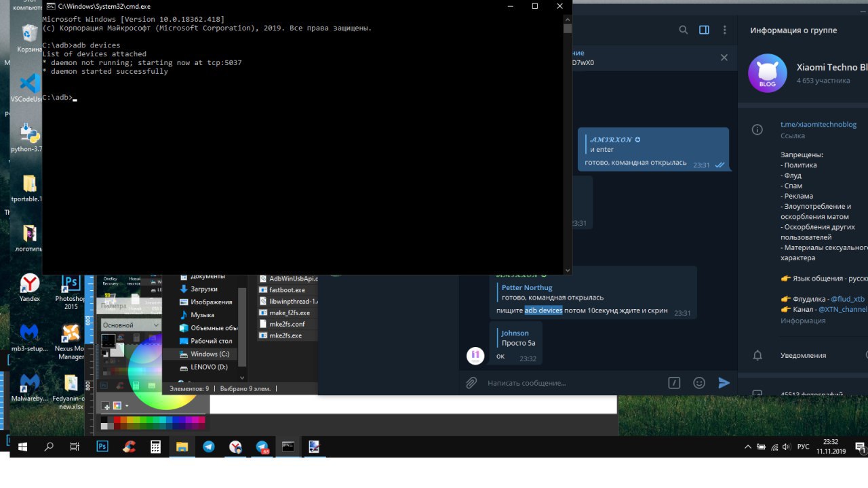The width and height of the screenshot is (868, 488).
Task: Select Windows (C:) drive in Explorer
Action: coord(205,354)
